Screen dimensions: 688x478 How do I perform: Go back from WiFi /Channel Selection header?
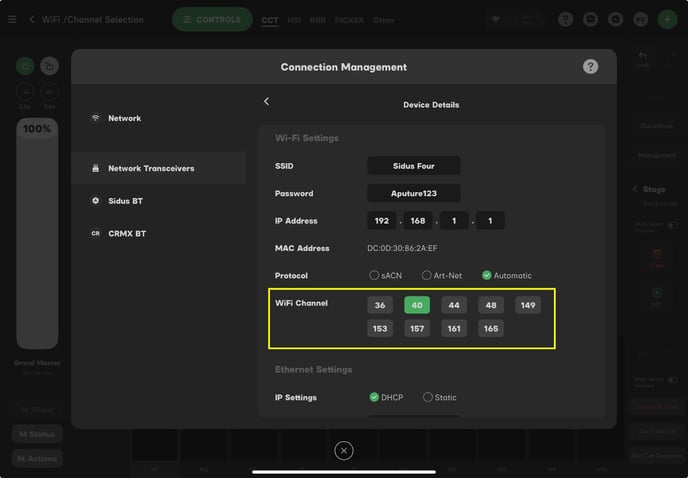coord(32,19)
